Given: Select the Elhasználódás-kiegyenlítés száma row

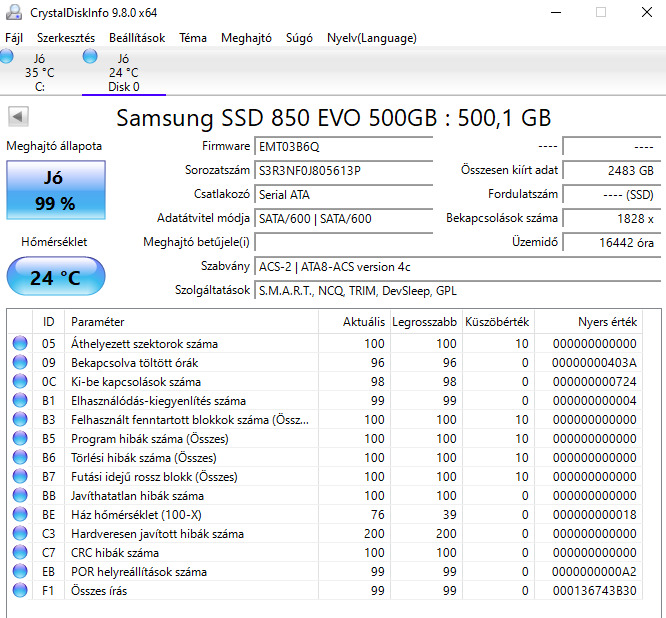Looking at the screenshot, I should click(x=325, y=400).
